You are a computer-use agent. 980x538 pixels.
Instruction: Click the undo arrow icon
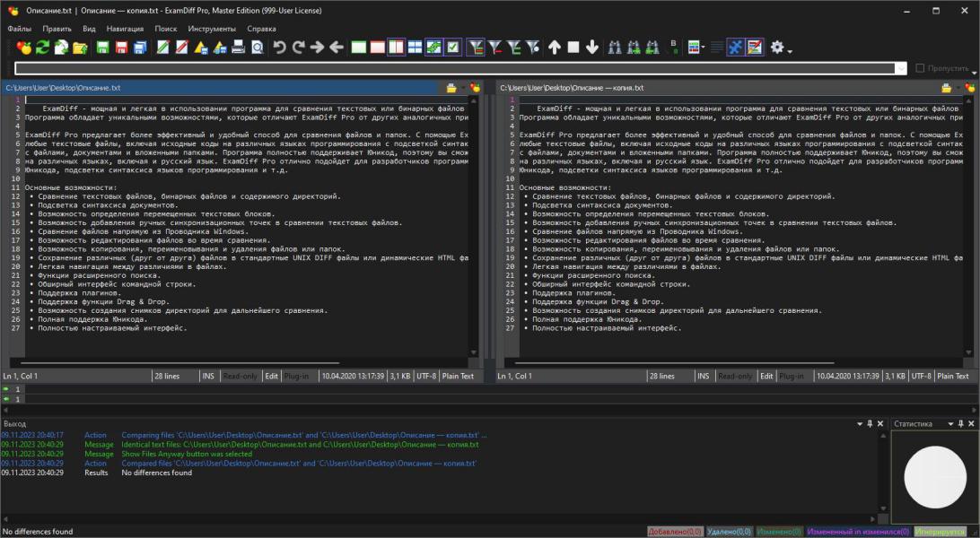click(279, 48)
